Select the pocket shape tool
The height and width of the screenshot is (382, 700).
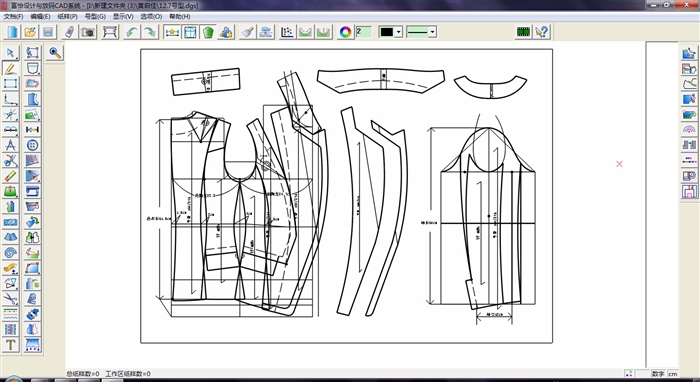33,68
